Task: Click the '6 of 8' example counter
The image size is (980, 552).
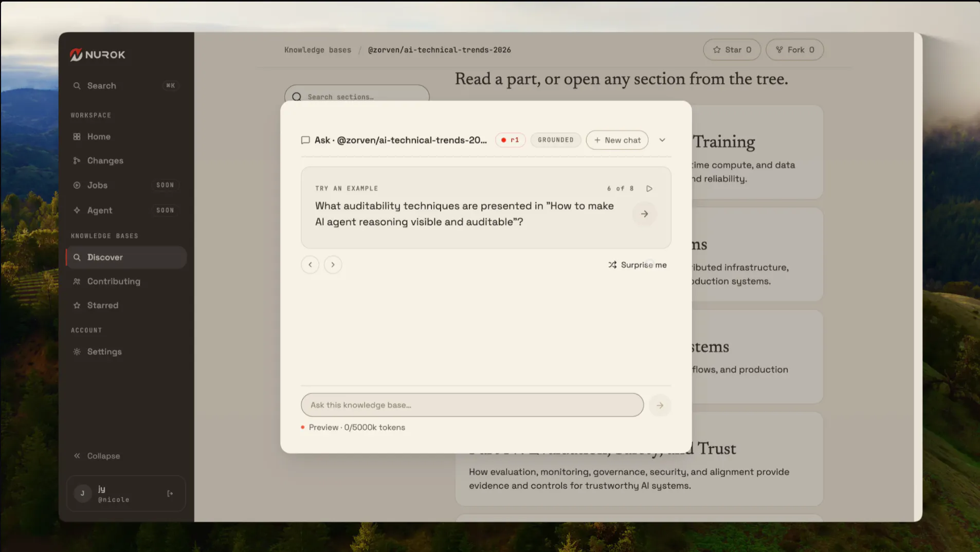Action: coord(620,189)
